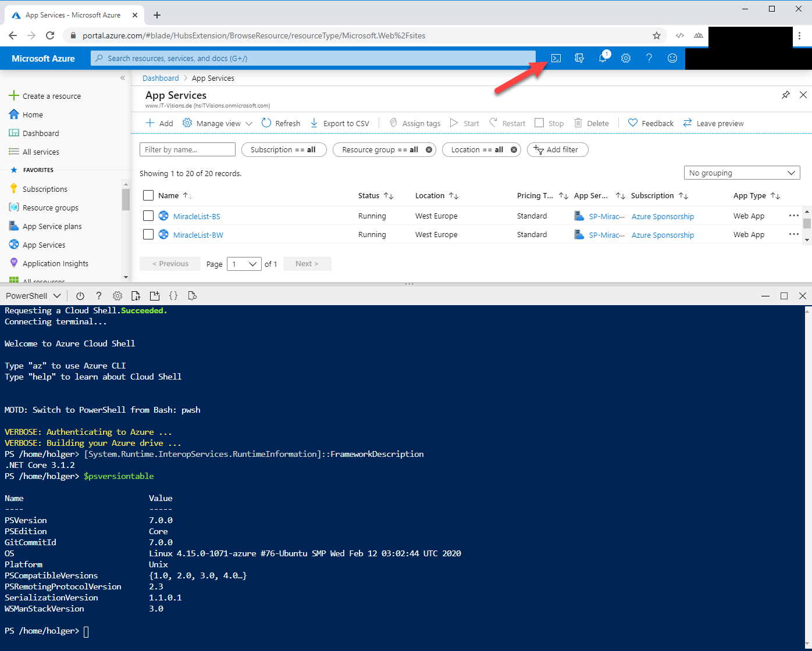Image resolution: width=812 pixels, height=651 pixels.
Task: Restart Cloud Shell using the power icon
Action: 80,296
